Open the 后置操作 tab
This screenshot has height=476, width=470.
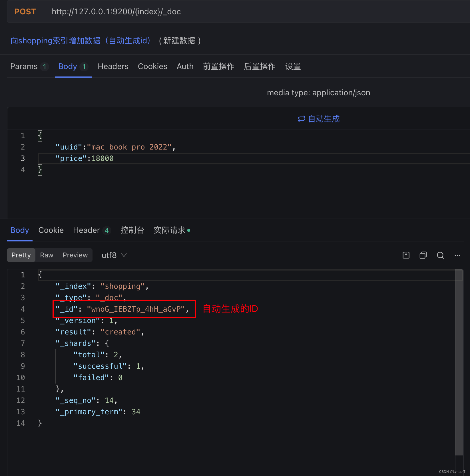pos(260,66)
